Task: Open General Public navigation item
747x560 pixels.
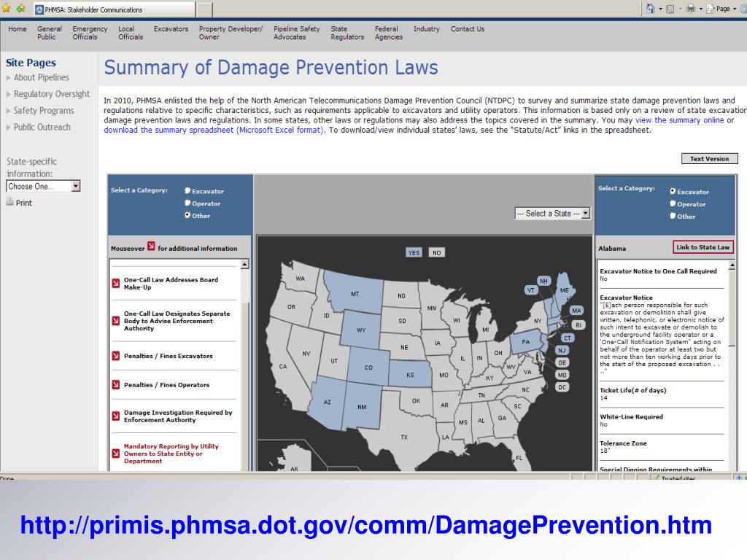Action: 50,33
